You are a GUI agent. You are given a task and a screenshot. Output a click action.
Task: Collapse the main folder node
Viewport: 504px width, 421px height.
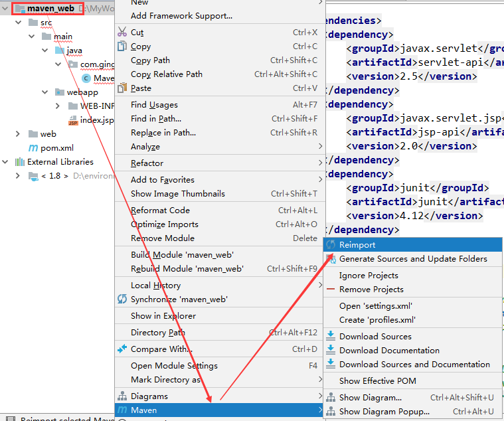(x=31, y=37)
